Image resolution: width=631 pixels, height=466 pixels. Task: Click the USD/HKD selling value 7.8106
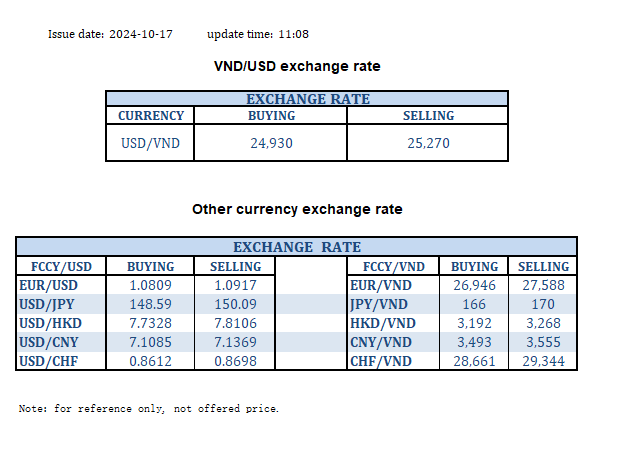[235, 323]
